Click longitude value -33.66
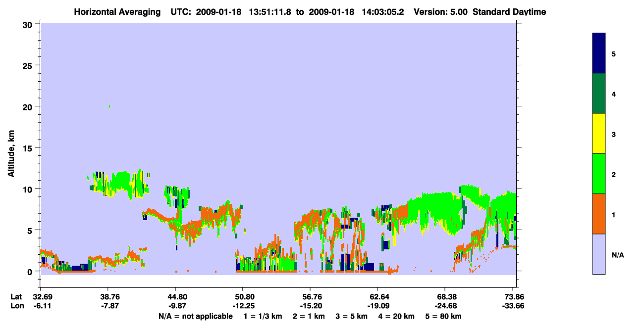This screenshot has height=330, width=644. click(x=514, y=306)
